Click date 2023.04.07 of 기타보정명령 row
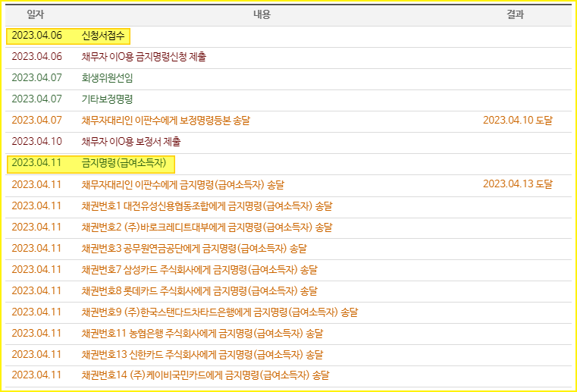The width and height of the screenshot is (577, 392). pos(37,99)
